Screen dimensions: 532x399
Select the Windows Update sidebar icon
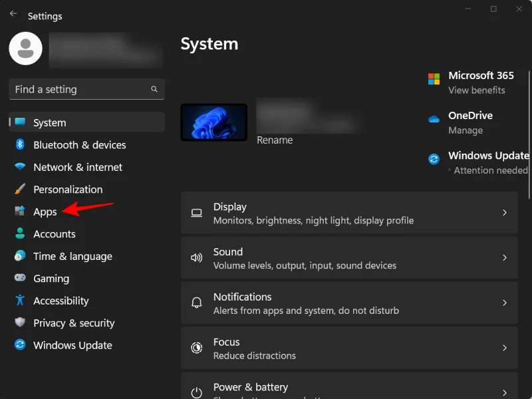[19, 345]
